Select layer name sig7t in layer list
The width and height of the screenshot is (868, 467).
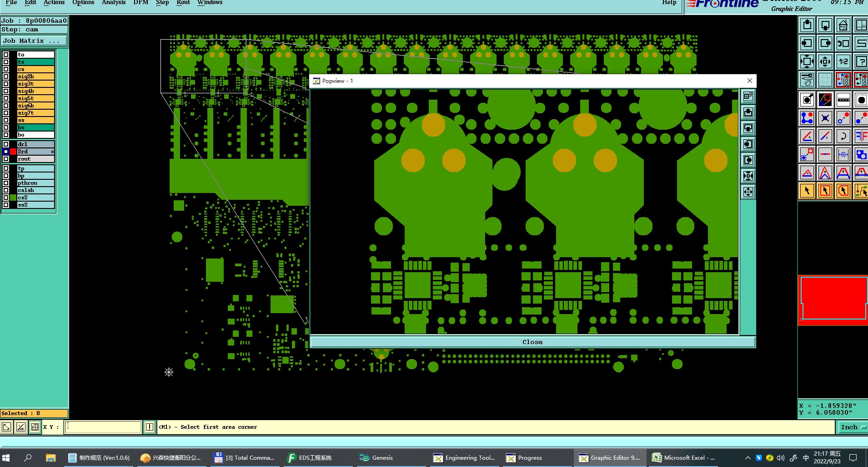[x=36, y=113]
